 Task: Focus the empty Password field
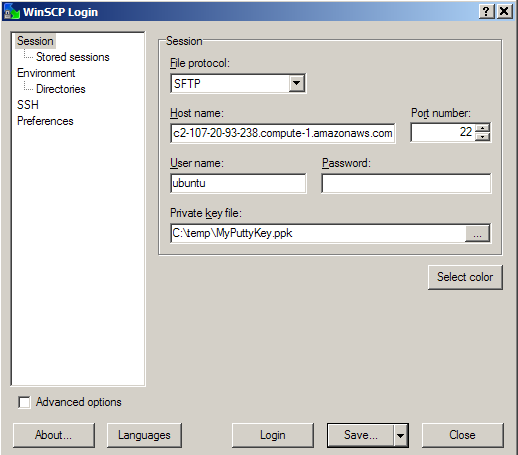(x=406, y=183)
